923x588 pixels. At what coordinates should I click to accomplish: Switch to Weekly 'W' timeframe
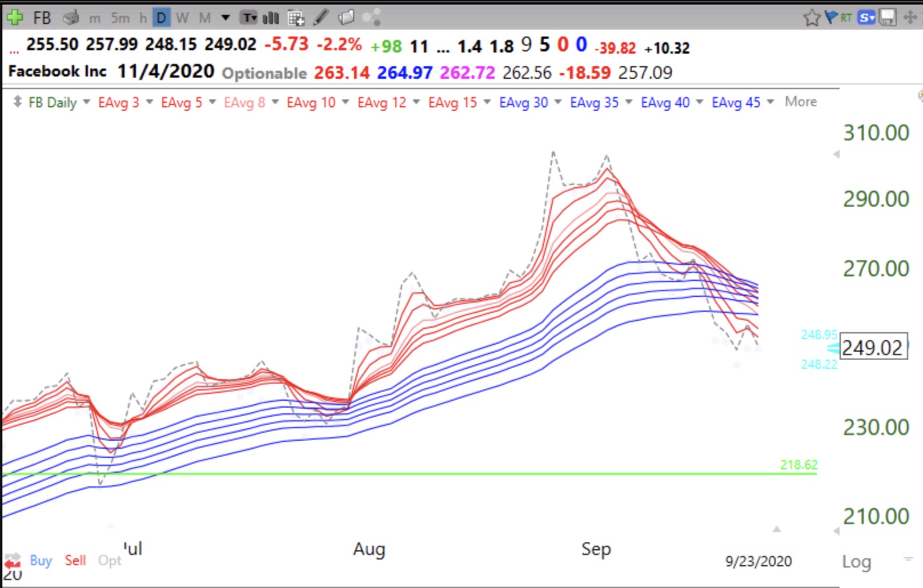182,18
